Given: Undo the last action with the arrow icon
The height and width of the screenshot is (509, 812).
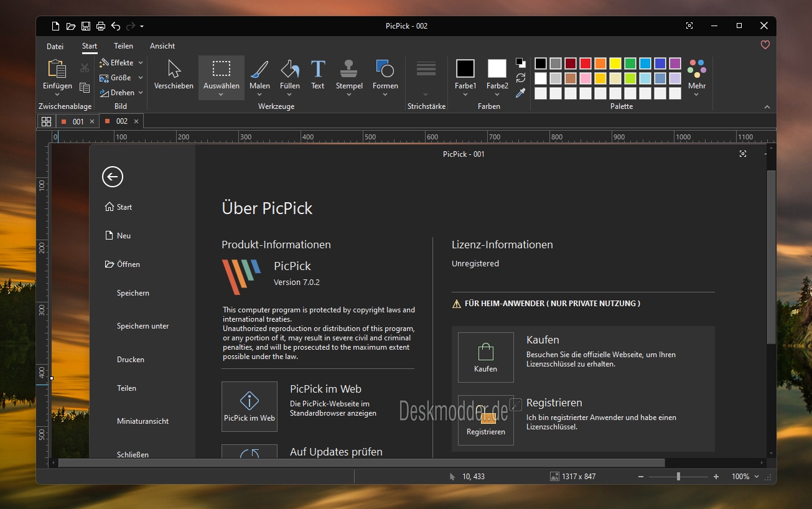Looking at the screenshot, I should tap(116, 26).
